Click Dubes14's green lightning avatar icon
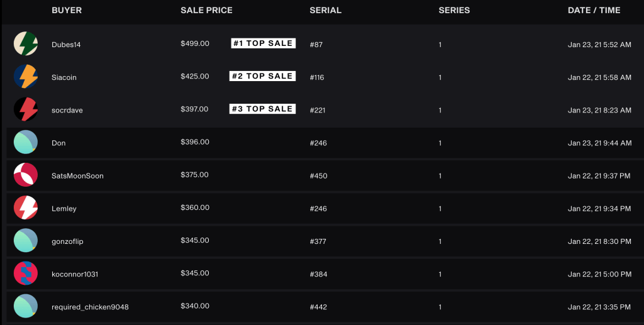Image resolution: width=644 pixels, height=325 pixels. [26, 44]
